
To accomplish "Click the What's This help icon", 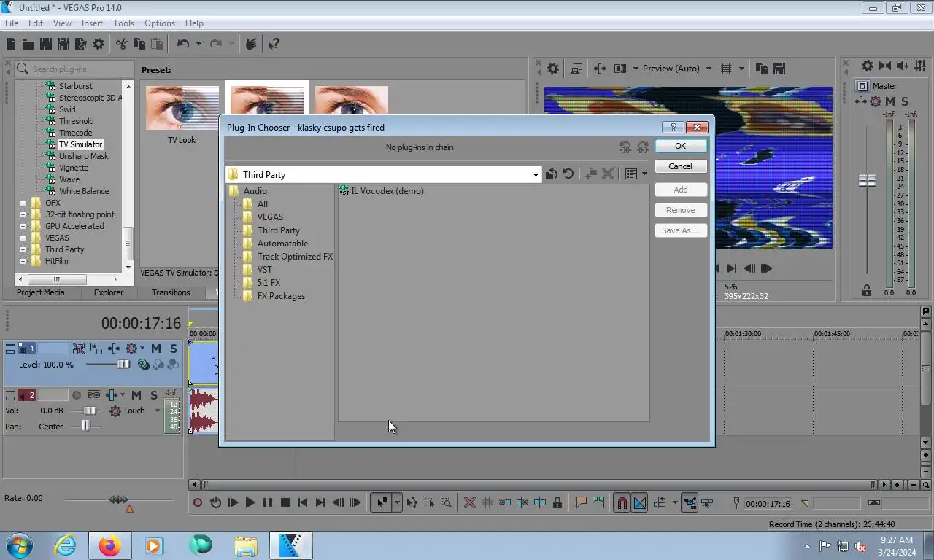I will (x=274, y=44).
